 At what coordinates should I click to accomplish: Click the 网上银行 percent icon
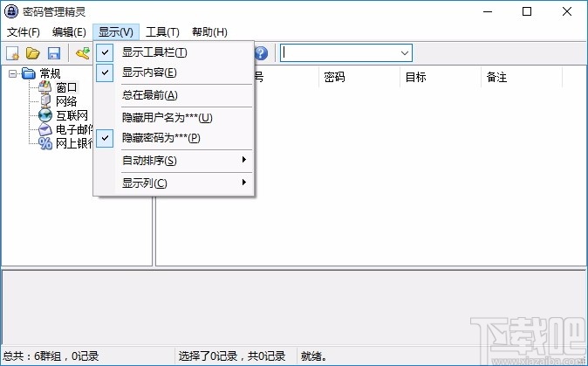[x=45, y=143]
